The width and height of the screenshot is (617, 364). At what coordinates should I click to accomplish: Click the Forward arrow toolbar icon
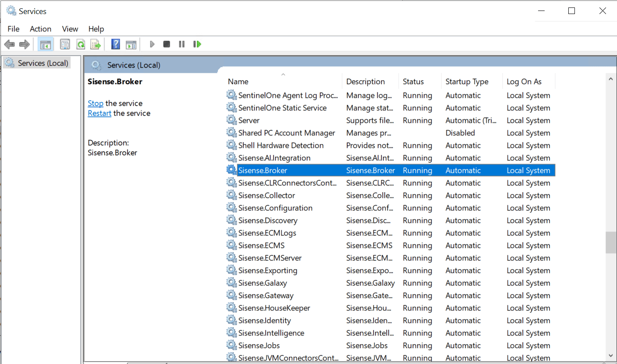tap(25, 44)
